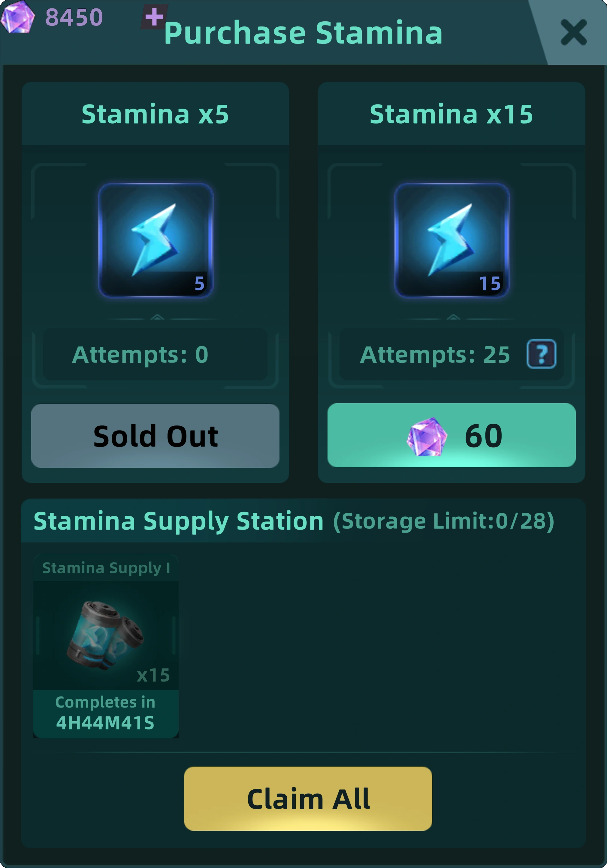Close the Purchase Stamina dialog

(573, 32)
